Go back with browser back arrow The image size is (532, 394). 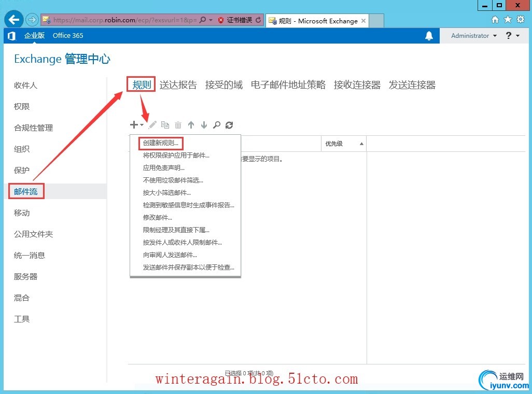14,20
